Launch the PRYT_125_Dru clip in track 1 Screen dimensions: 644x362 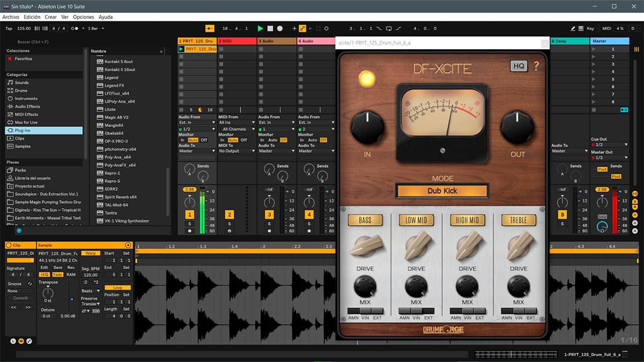point(181,49)
